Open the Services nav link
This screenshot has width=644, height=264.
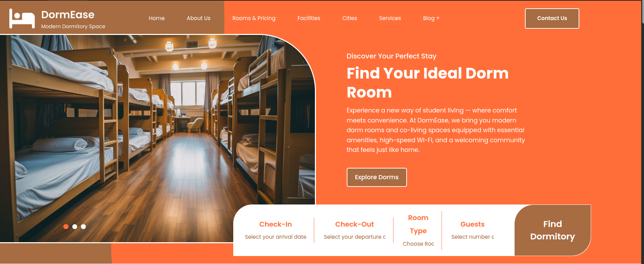tap(390, 18)
